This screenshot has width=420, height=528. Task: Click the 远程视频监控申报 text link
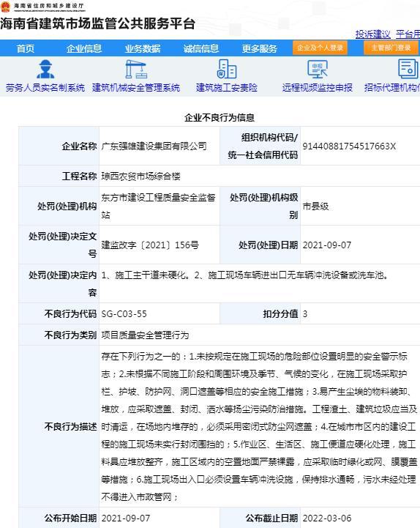tap(318, 88)
